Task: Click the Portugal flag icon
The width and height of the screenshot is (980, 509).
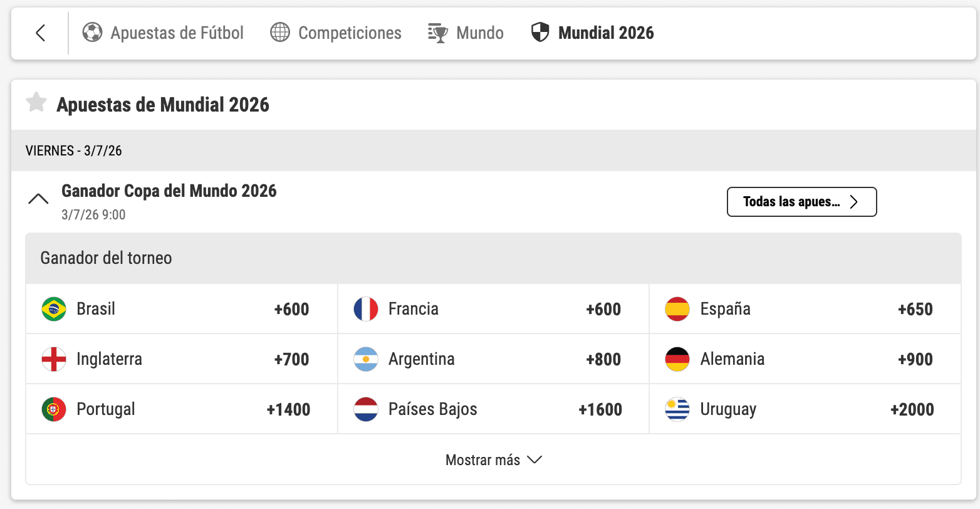Action: (x=54, y=409)
